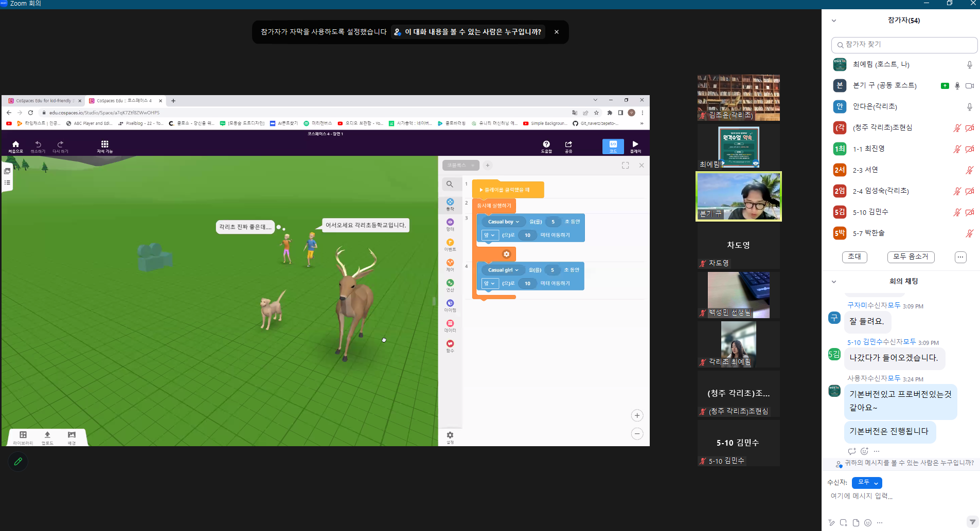The image size is (980, 531).
Task: Open the Zoom annotation pencil icon
Action: pos(18,462)
